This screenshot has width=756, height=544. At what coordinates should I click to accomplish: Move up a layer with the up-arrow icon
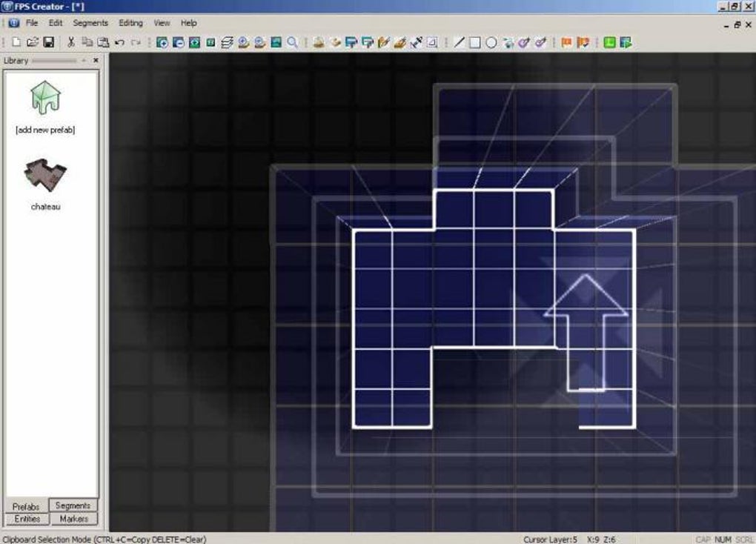coord(244,42)
